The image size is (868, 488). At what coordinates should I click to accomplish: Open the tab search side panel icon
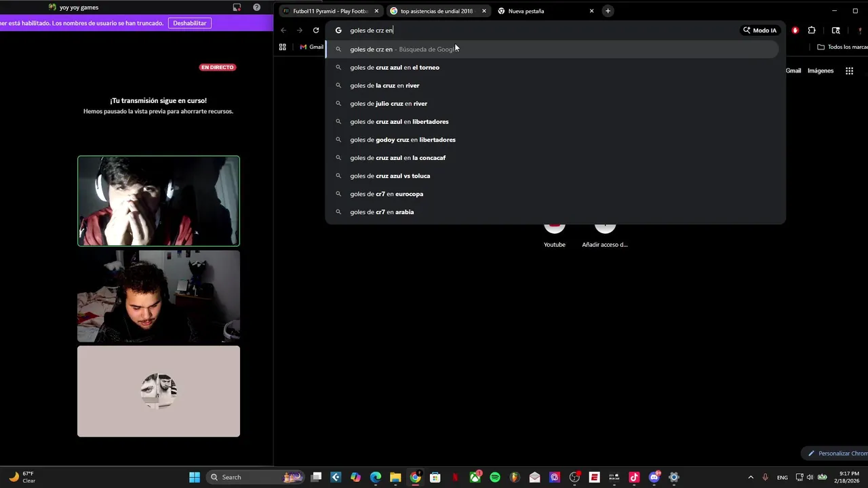click(835, 30)
